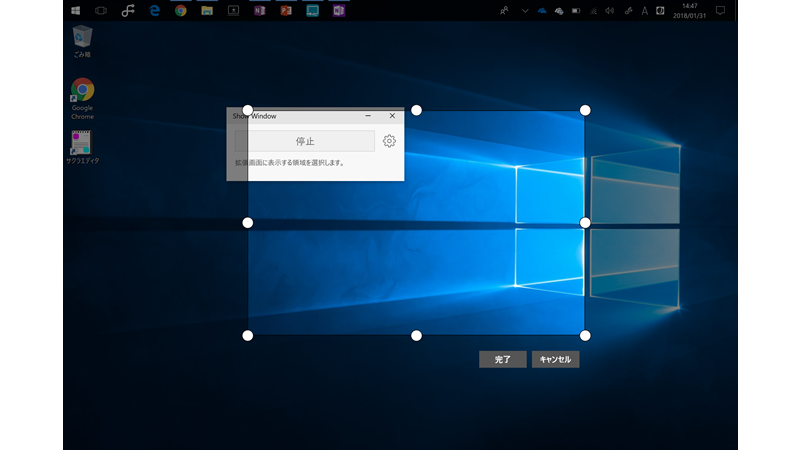Image resolution: width=800 pixels, height=450 pixels.
Task: Select the Google Chrome desktop shortcut
Action: [82, 99]
